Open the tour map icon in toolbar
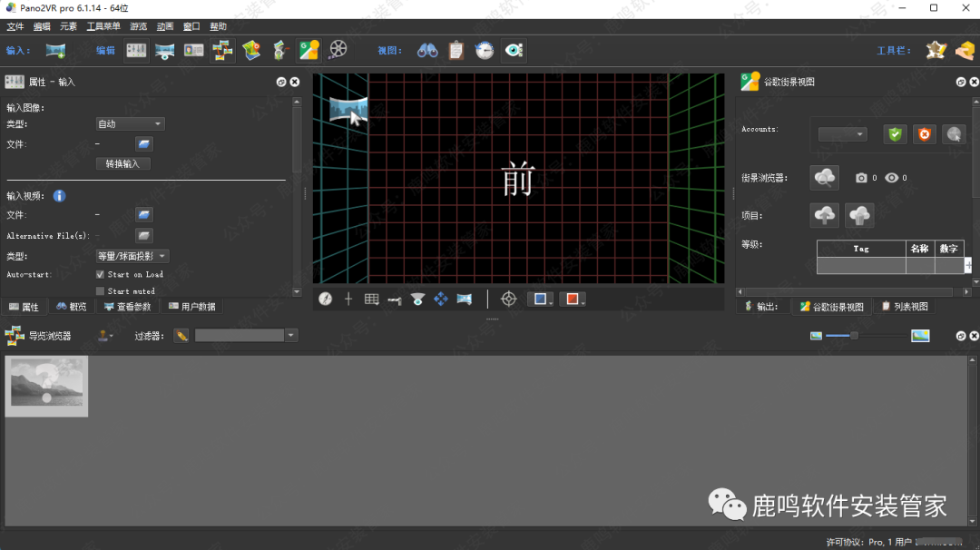Screen dimensions: 980x550 point(251,50)
